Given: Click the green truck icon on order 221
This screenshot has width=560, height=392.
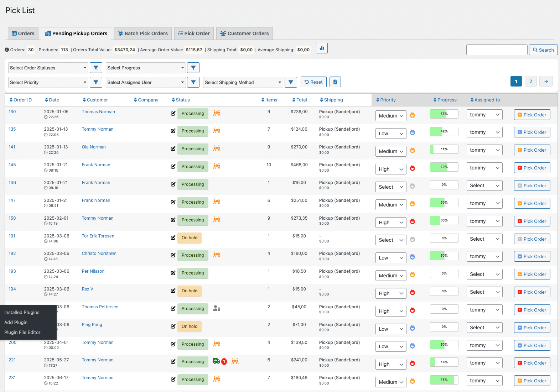Looking at the screenshot, I should tap(216, 361).
